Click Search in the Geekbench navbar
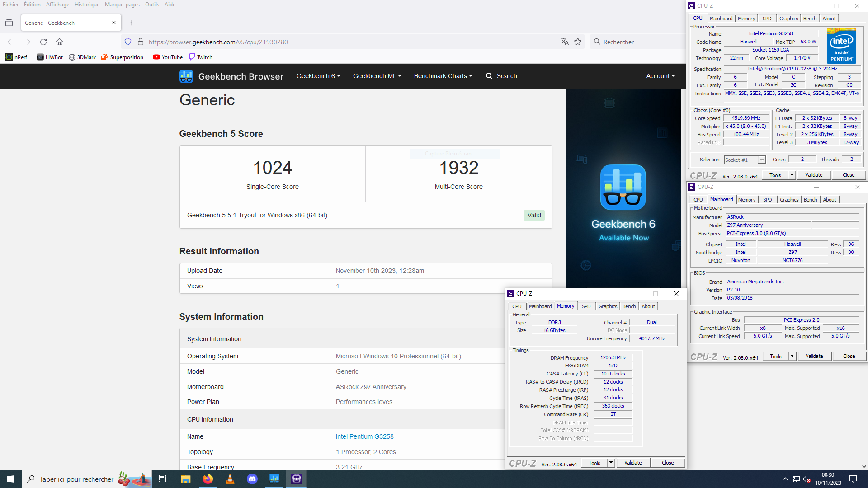This screenshot has height=488, width=868. pos(501,76)
